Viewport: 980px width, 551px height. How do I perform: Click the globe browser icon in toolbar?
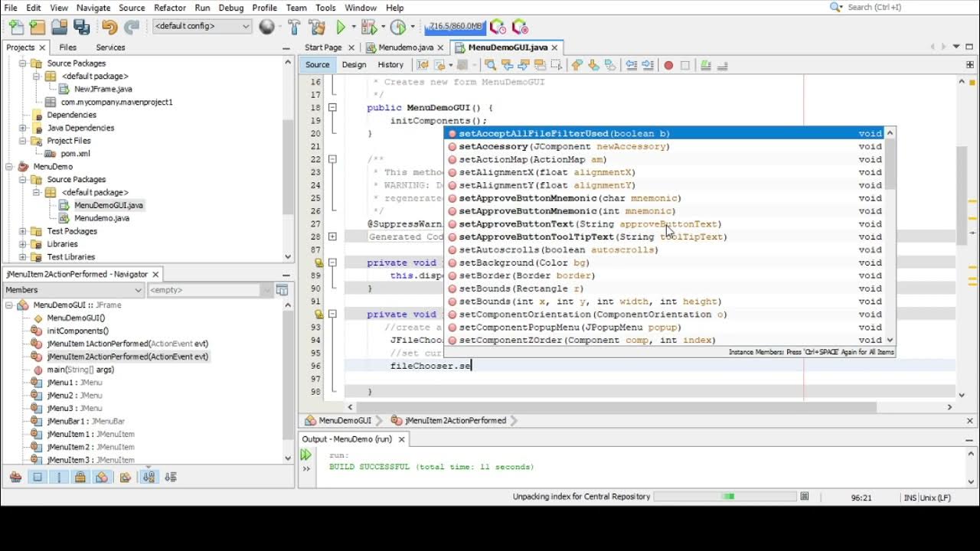click(266, 27)
